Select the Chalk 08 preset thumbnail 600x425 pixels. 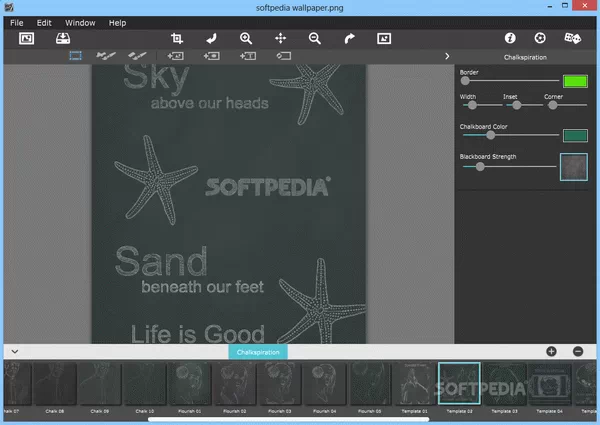[55, 384]
